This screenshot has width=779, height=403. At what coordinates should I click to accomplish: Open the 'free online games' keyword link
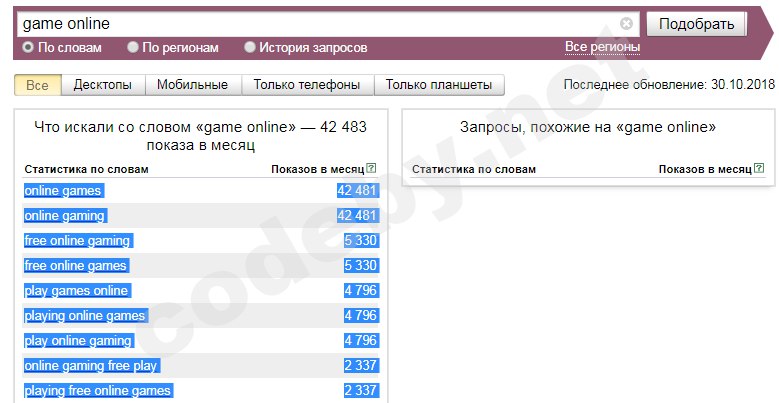point(75,265)
